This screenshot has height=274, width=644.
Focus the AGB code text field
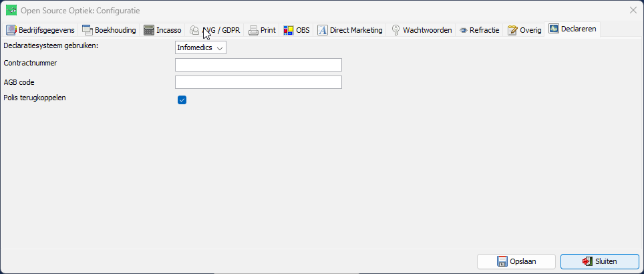tap(258, 82)
